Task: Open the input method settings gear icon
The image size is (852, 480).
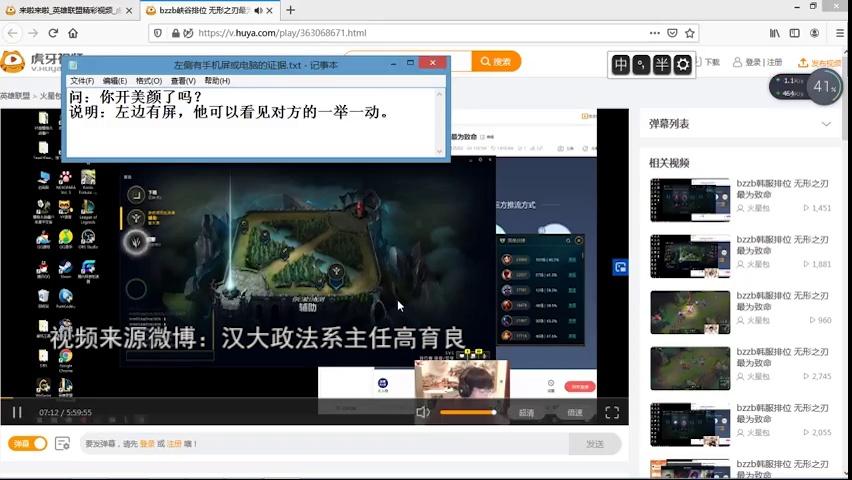Action: [x=683, y=65]
